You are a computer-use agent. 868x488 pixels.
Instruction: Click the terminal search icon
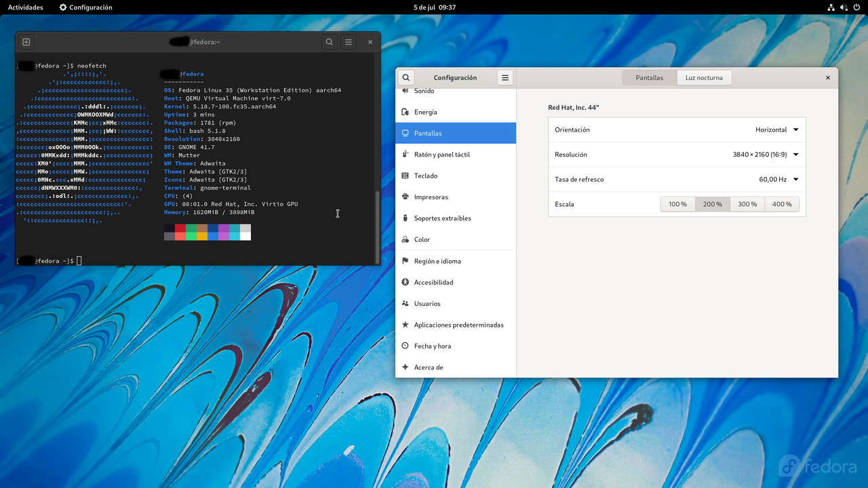pos(329,42)
